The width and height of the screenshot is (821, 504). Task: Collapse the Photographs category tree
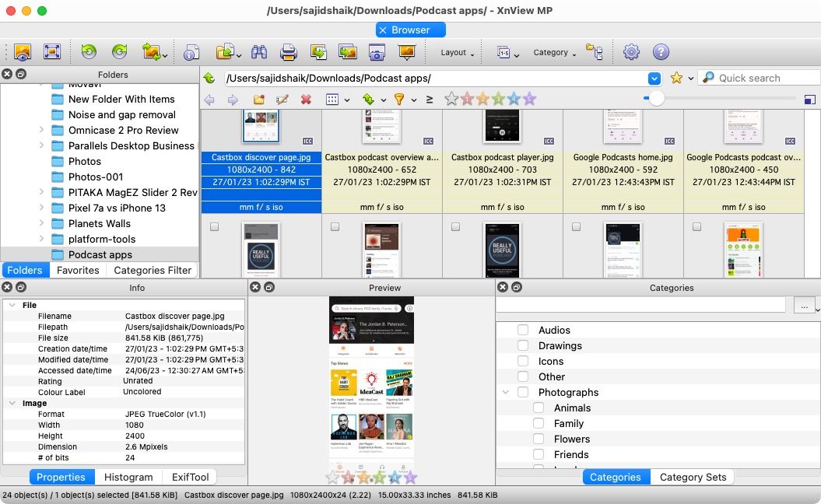coord(507,392)
